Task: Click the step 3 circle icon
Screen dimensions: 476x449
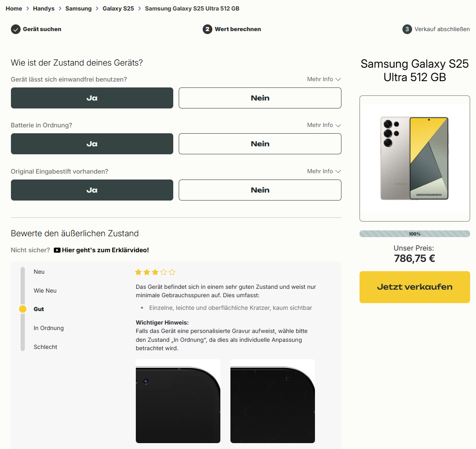Action: pos(407,29)
